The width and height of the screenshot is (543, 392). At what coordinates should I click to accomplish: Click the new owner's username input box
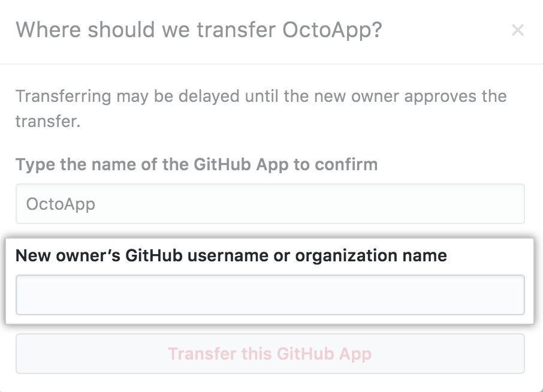tap(270, 295)
